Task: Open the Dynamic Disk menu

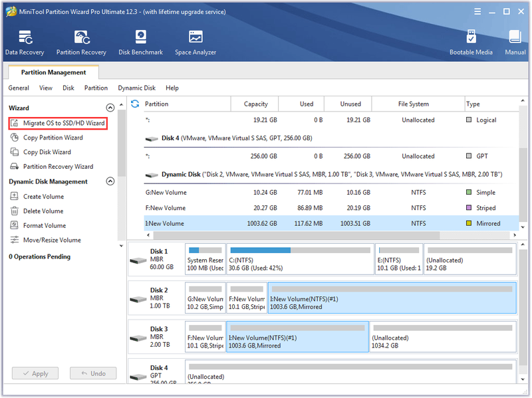Action: click(x=137, y=88)
